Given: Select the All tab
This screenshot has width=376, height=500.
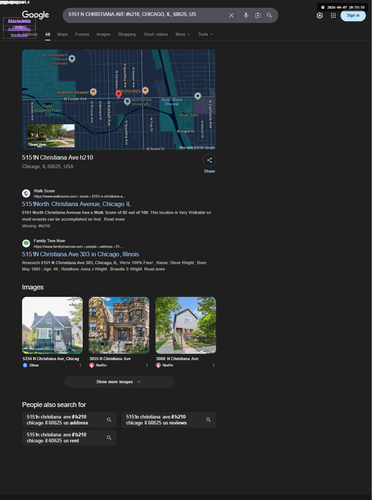Looking at the screenshot, I should pyautogui.click(x=48, y=34).
